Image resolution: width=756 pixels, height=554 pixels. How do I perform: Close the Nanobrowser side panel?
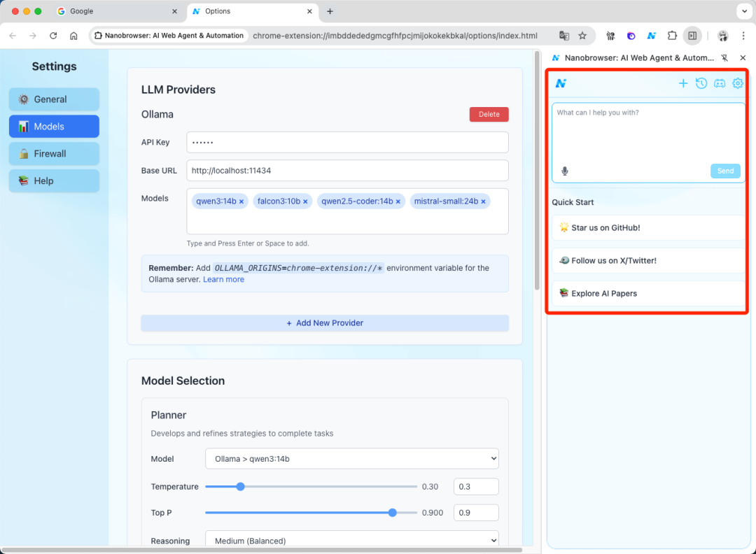[x=743, y=58]
